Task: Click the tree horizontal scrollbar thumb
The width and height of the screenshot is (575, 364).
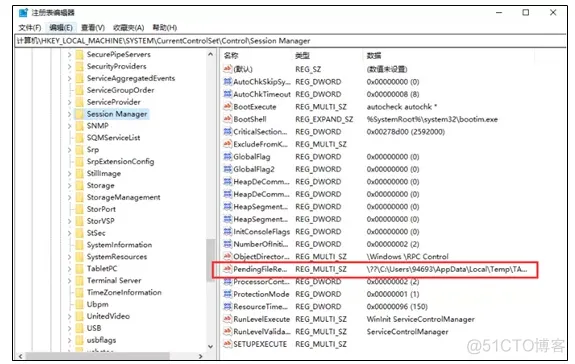Action: 98,356
